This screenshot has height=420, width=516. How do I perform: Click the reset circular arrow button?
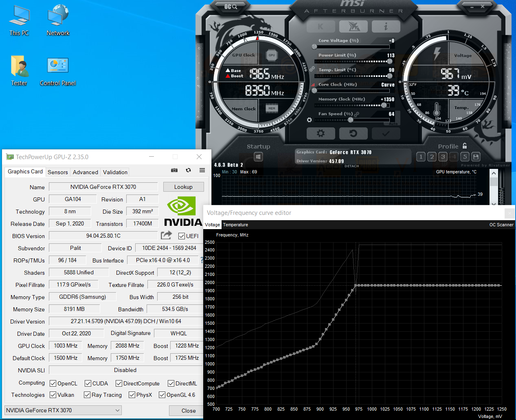(x=354, y=133)
